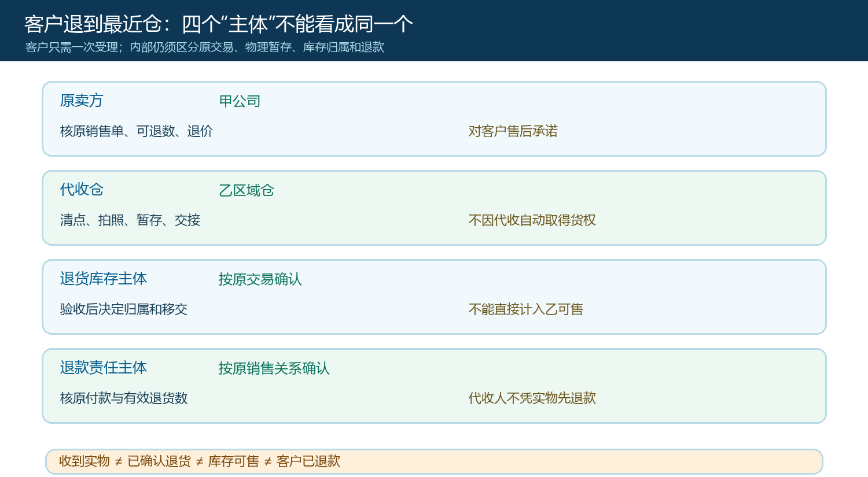Select the note 不因代收自动取得货权
This screenshot has height=477, width=868.
pyautogui.click(x=532, y=220)
